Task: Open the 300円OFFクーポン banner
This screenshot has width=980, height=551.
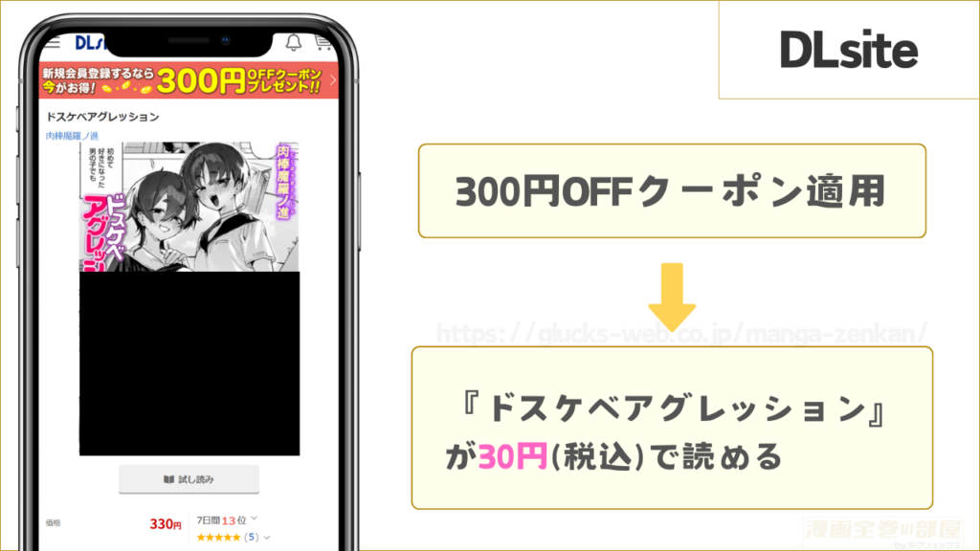Action: click(189, 80)
